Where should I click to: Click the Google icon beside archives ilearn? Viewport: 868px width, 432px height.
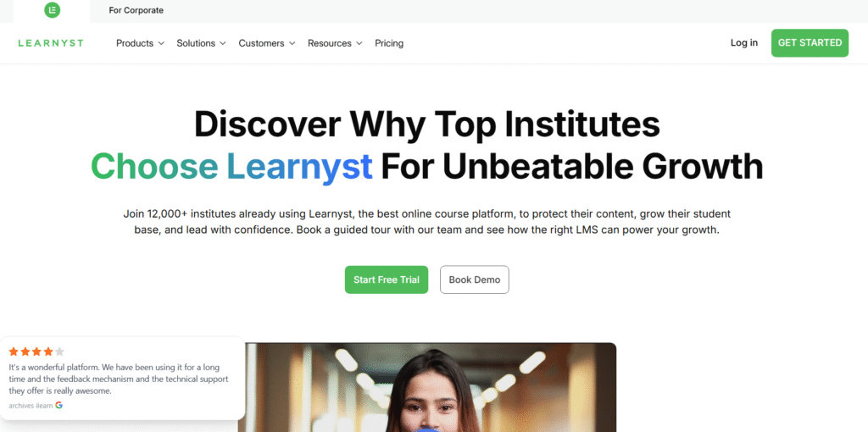58,406
